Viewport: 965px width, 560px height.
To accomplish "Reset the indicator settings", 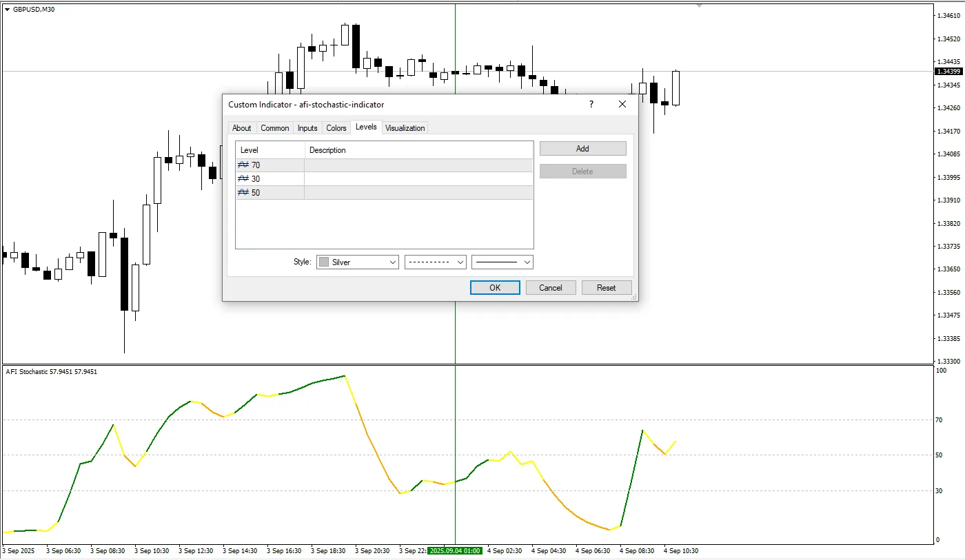I will 606,287.
